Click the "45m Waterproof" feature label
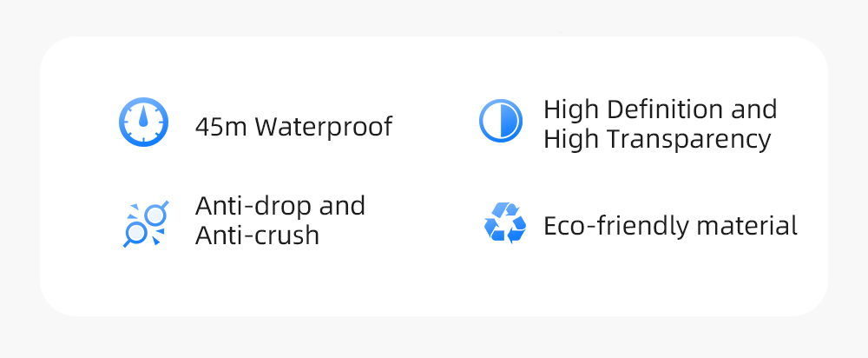This screenshot has width=868, height=358. (x=293, y=128)
